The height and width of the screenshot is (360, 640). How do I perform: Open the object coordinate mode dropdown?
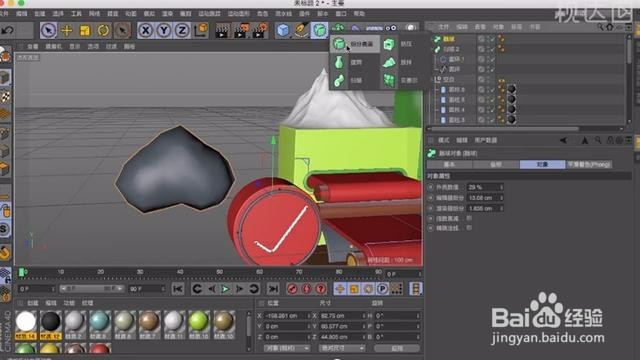coord(287,348)
